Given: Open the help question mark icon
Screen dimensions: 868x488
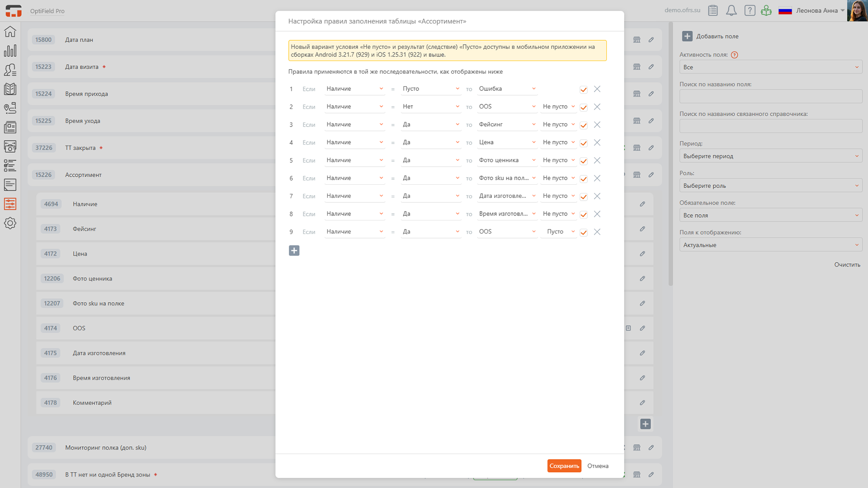Looking at the screenshot, I should pyautogui.click(x=750, y=10).
